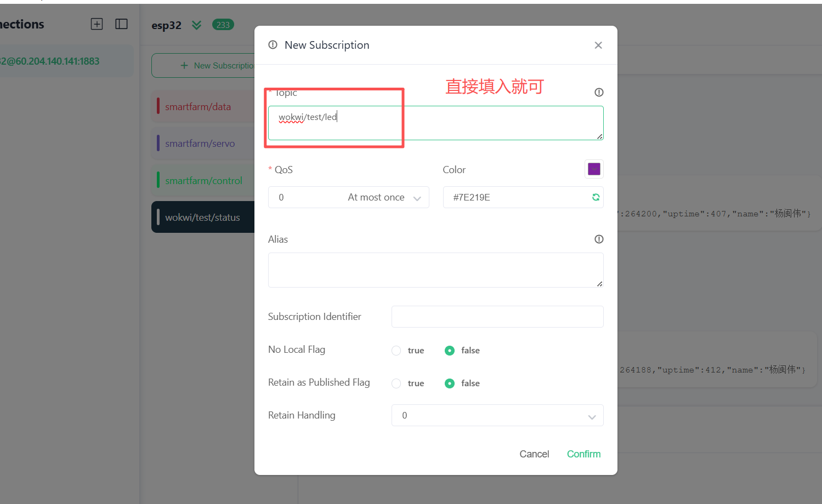Expand the Retain Handling dropdown
The height and width of the screenshot is (504, 822).
(497, 416)
